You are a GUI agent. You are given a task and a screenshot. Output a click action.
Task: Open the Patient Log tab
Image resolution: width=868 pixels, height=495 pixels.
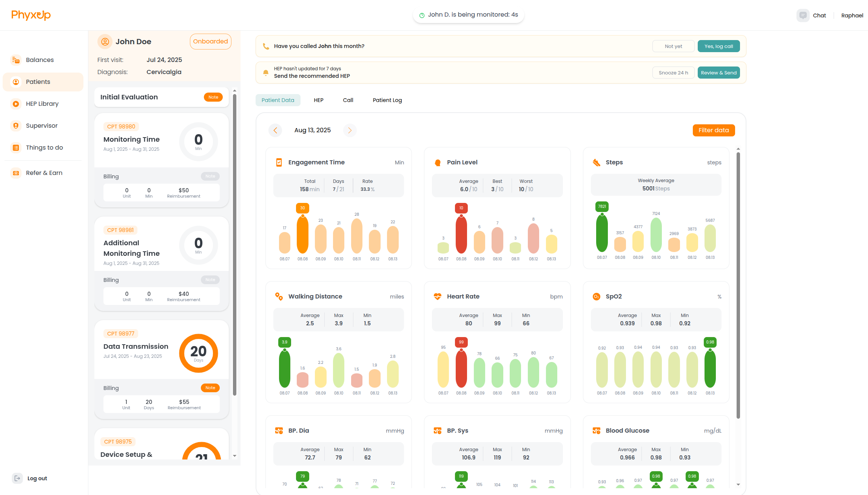pyautogui.click(x=387, y=100)
